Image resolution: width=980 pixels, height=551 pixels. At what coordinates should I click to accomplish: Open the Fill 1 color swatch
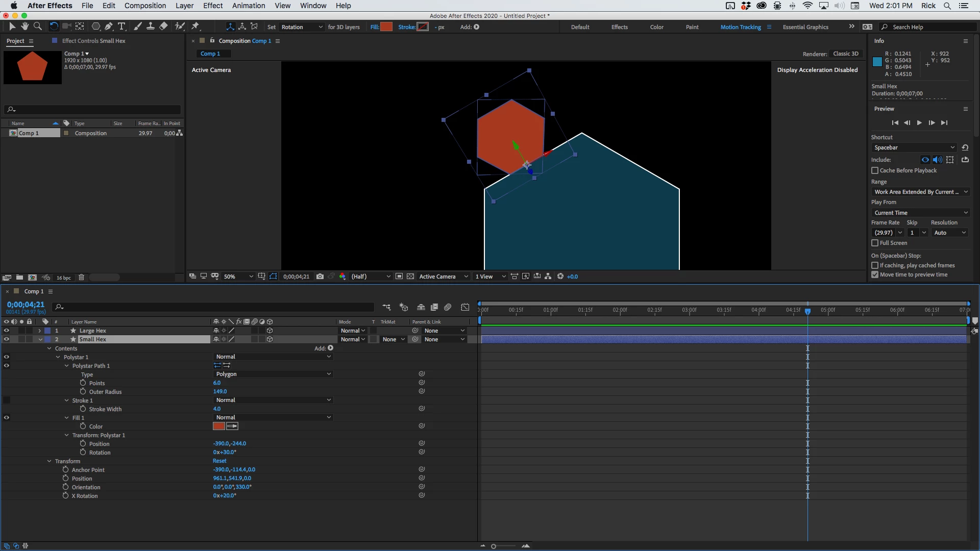(x=219, y=426)
